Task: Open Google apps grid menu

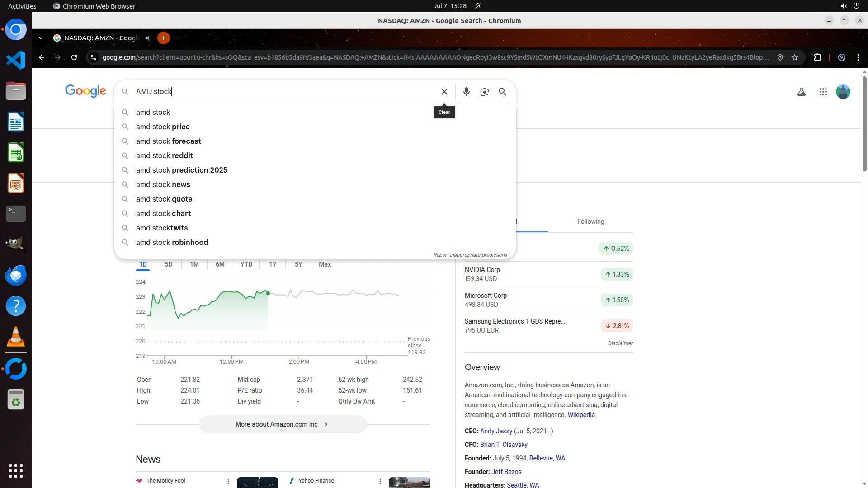Action: coord(823,92)
